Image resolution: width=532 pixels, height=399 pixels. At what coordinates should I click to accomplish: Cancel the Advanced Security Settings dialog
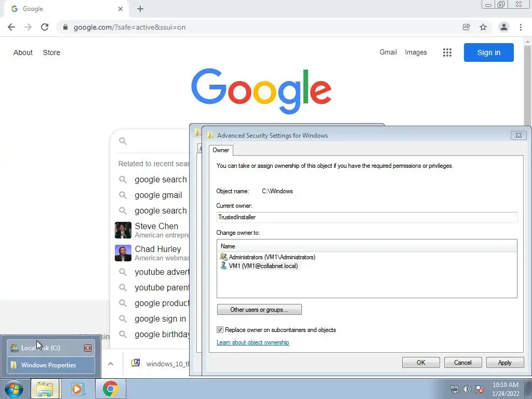coord(463,362)
